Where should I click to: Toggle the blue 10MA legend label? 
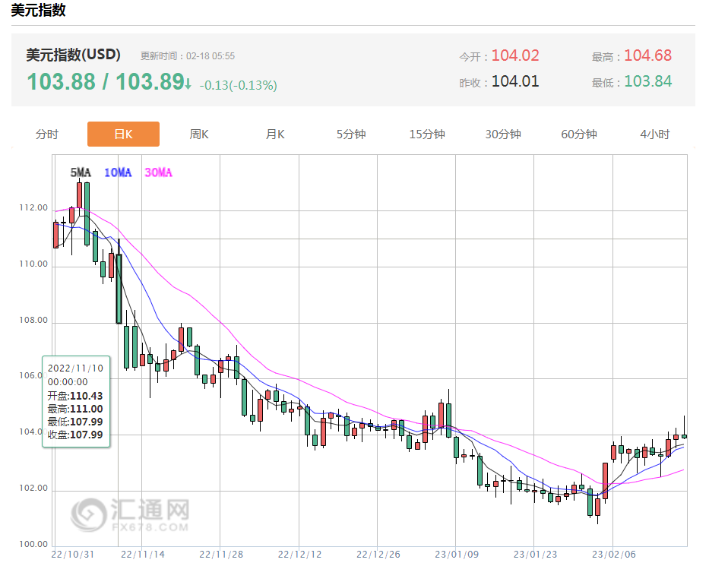118,173
